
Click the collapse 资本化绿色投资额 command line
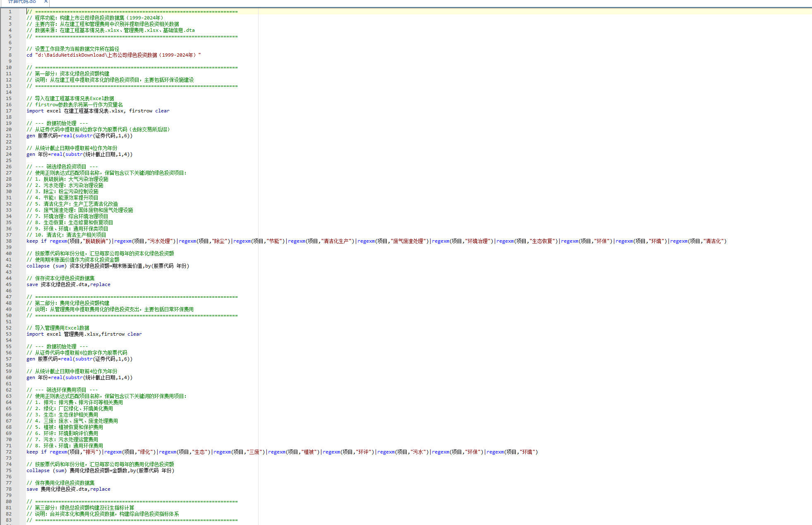point(108,266)
